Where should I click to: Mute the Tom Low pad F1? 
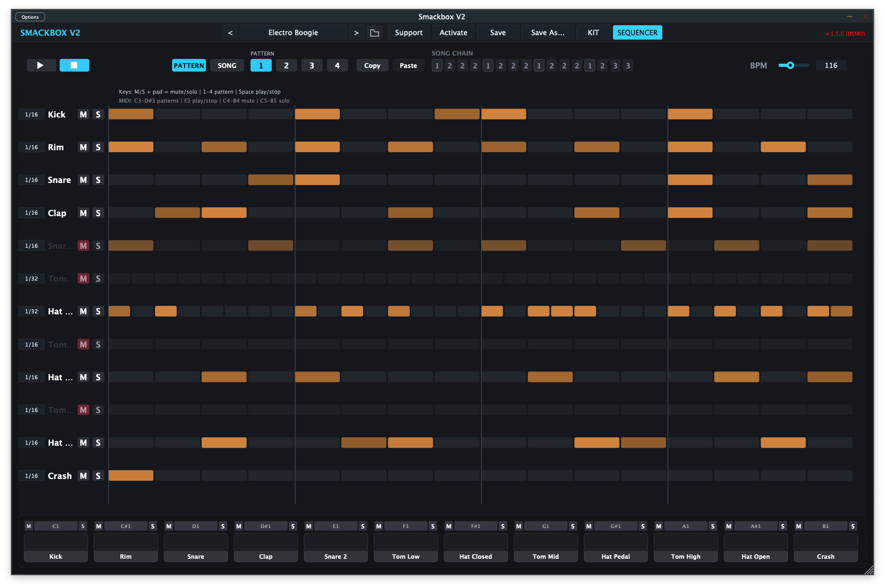pyautogui.click(x=379, y=526)
